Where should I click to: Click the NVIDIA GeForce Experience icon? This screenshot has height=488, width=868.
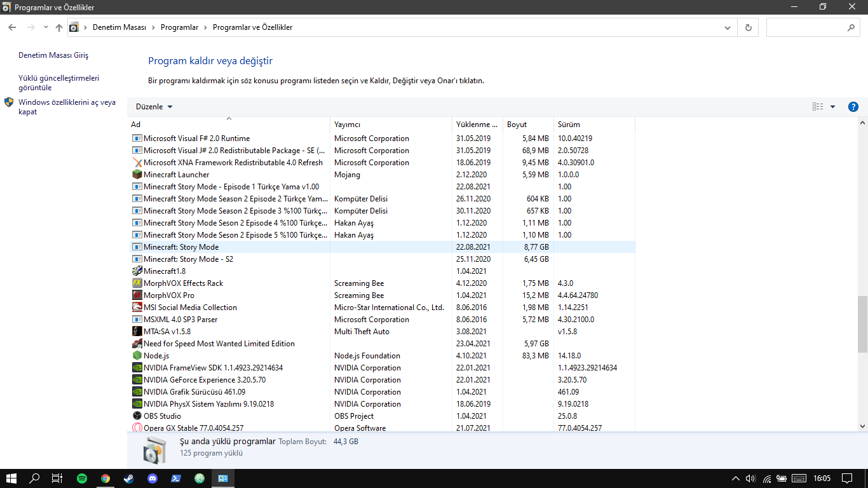pos(137,380)
